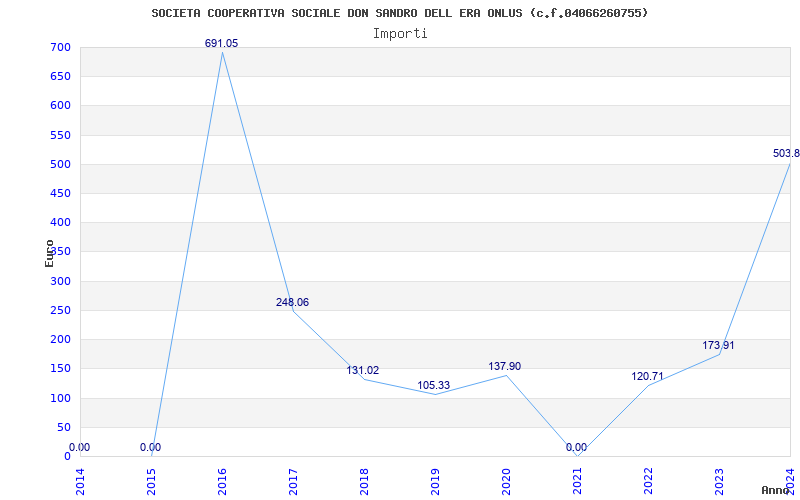The image size is (800, 500).
Task: Click the 2022 x-axis year
Action: coord(648,481)
